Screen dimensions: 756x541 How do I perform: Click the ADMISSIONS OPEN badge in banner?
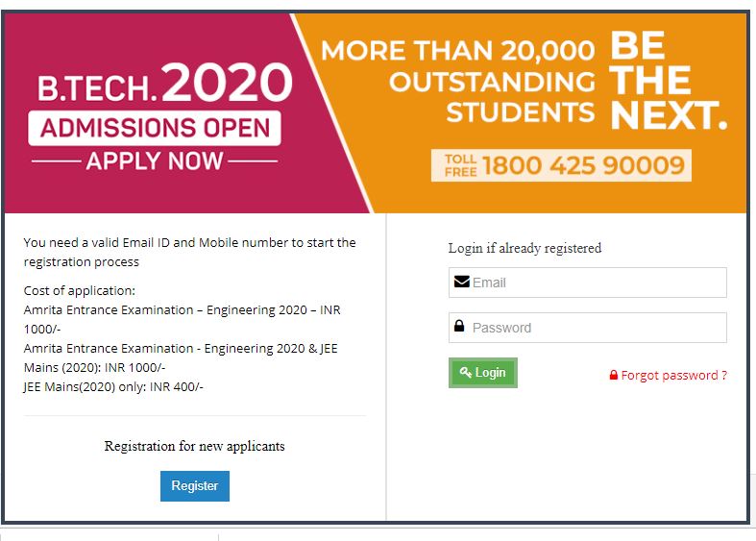point(155,128)
